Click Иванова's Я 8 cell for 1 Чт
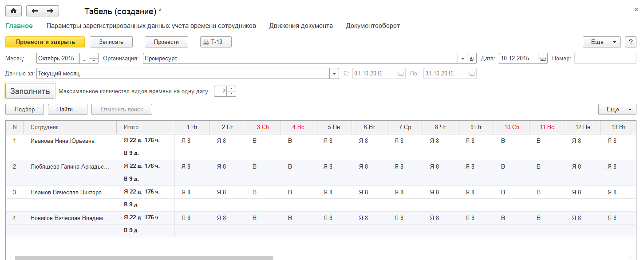 tap(192, 141)
